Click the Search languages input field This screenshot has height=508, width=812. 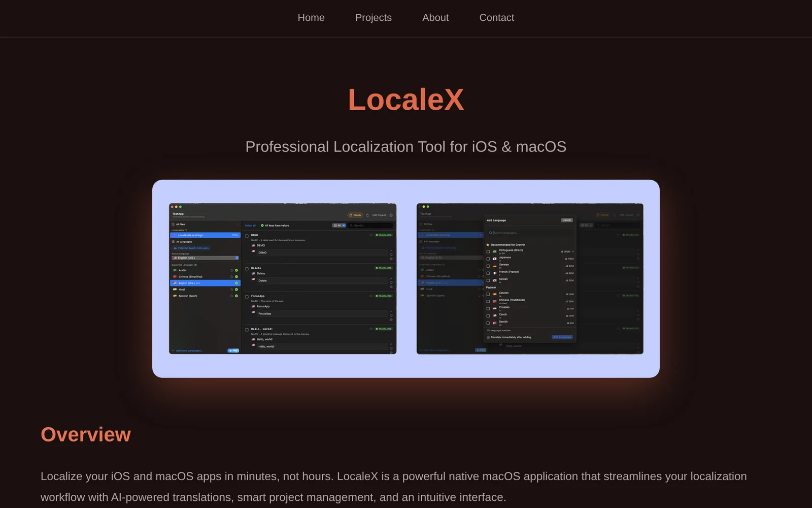coord(530,233)
